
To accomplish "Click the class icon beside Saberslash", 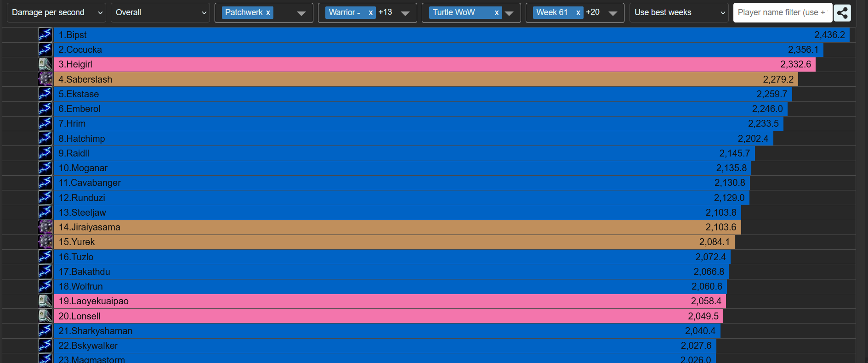I will click(x=45, y=79).
